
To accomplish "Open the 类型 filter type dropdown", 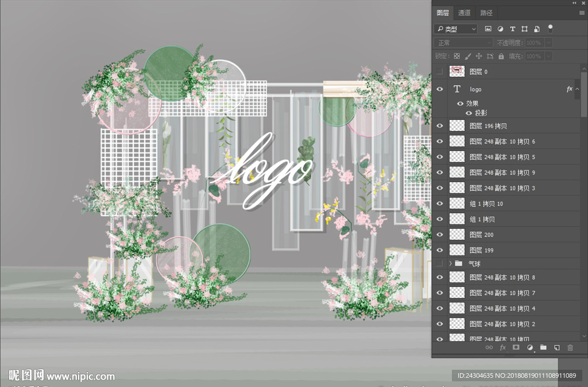I will point(456,29).
